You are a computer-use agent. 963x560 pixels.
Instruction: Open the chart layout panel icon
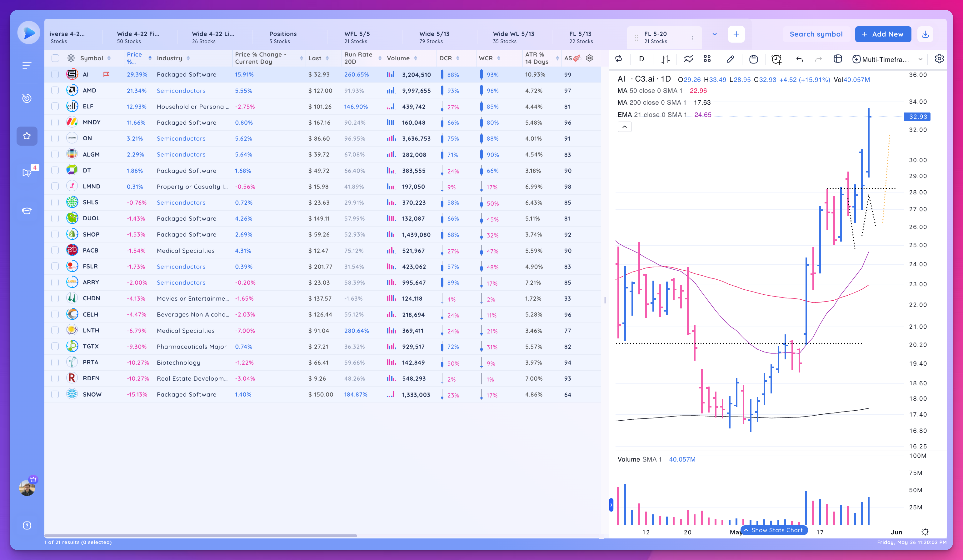[838, 59]
